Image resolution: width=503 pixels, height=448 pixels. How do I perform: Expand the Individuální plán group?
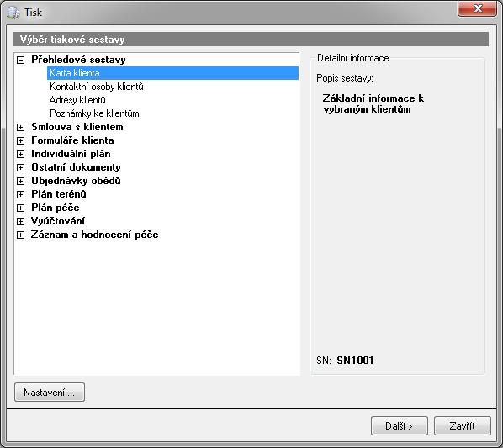click(x=20, y=154)
